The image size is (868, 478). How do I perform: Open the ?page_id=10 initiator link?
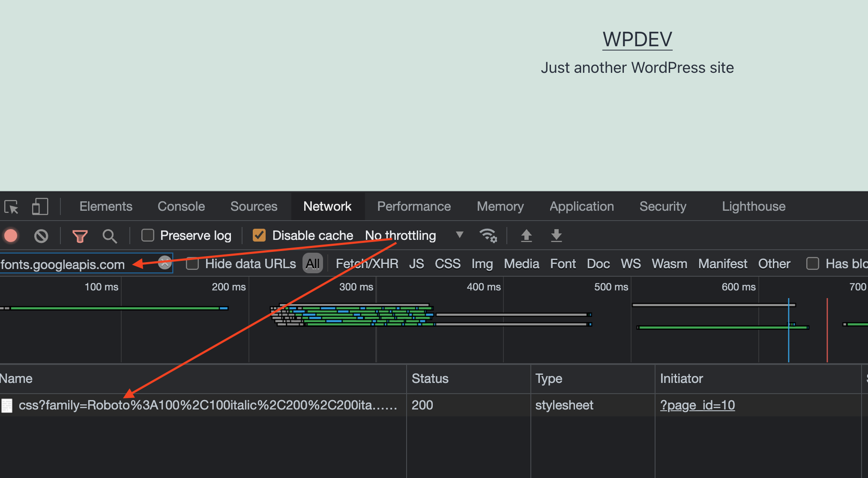[x=697, y=405]
